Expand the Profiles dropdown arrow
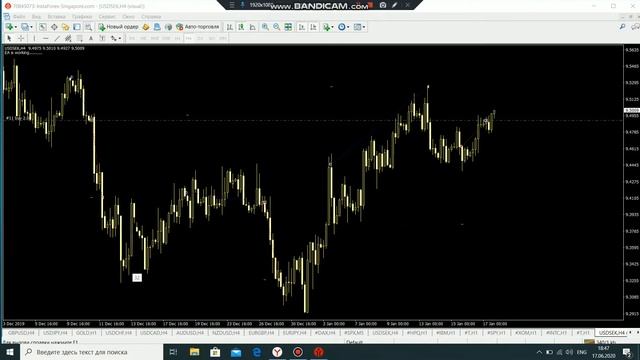The height and width of the screenshot is (360, 640). point(31,27)
